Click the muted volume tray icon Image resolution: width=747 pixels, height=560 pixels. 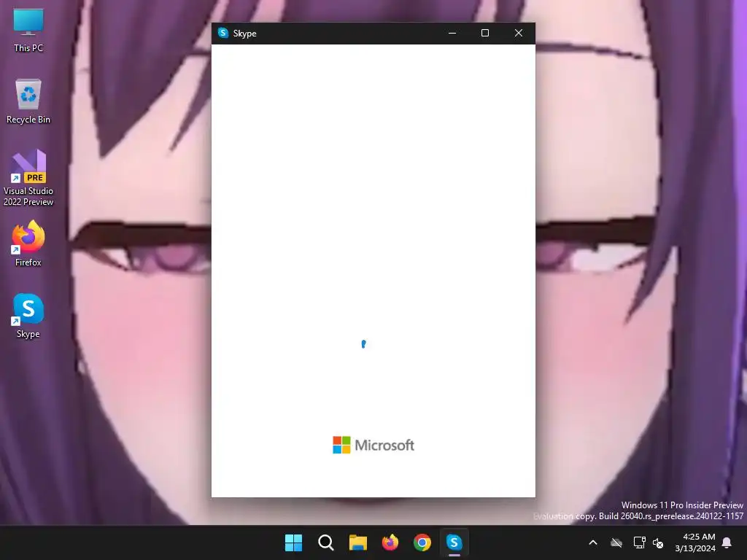tap(659, 542)
